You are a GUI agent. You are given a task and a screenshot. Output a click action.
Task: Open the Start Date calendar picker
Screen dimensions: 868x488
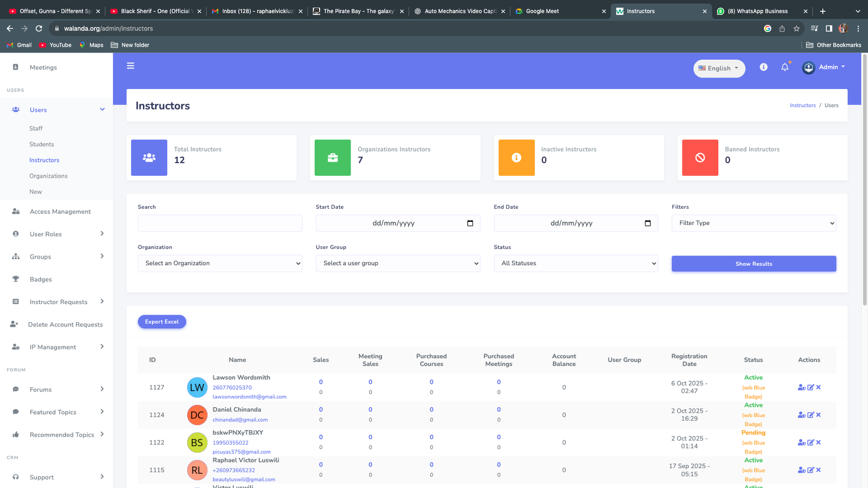470,223
